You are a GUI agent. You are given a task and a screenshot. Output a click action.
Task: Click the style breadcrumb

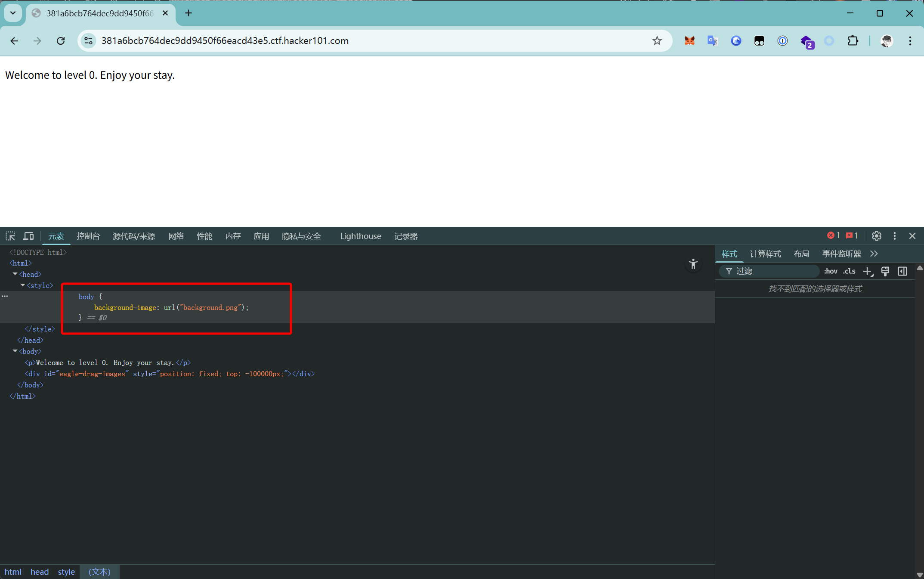[66, 572]
